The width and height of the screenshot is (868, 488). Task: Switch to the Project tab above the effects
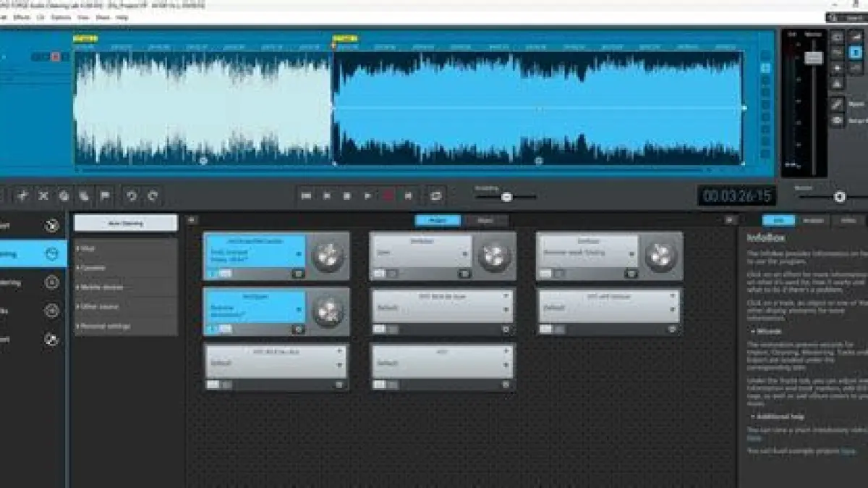[438, 221]
